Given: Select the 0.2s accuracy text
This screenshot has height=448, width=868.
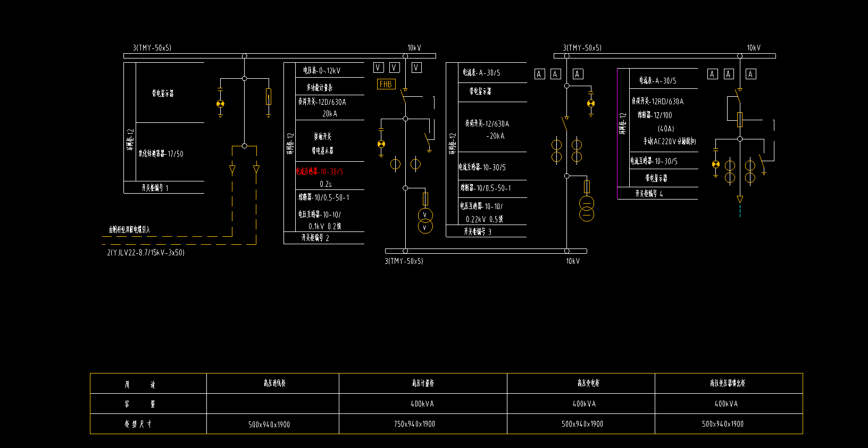Looking at the screenshot, I should [326, 184].
